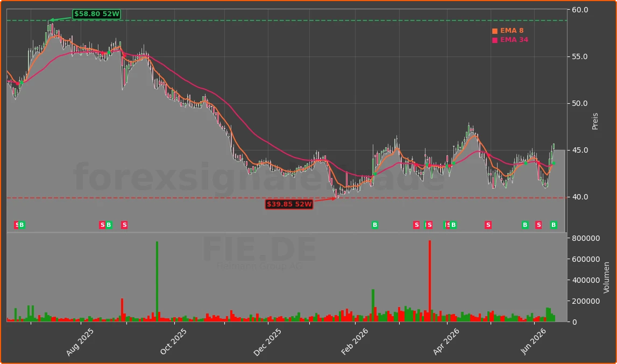Viewport: 617px width, 364px height.
Task: Click the B buy marker in late May 2026
Action: [525, 225]
